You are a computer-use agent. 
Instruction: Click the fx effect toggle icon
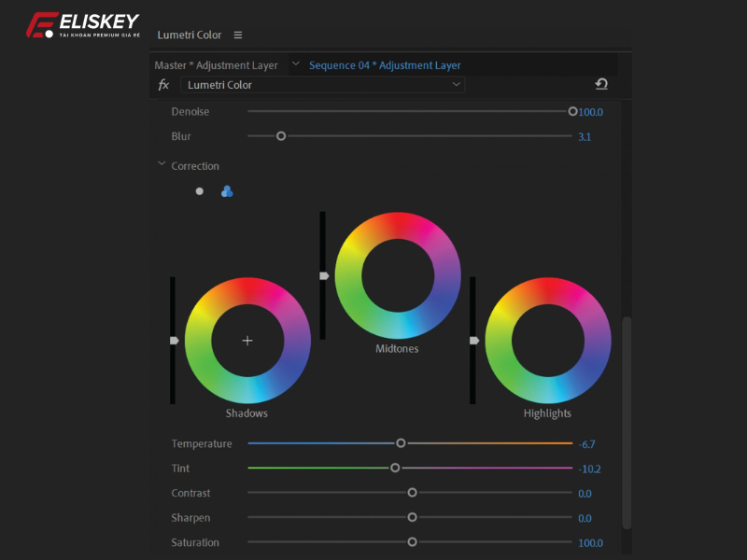tap(163, 85)
